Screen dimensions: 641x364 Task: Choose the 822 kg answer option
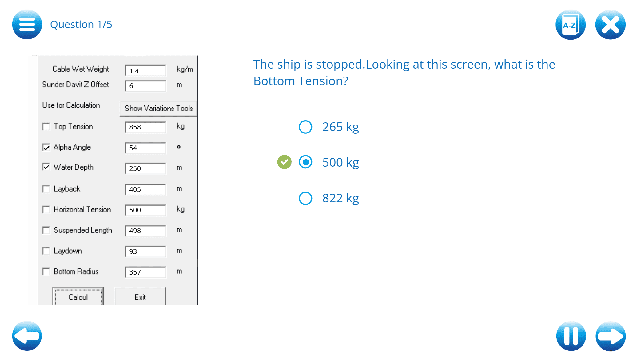[x=305, y=198]
